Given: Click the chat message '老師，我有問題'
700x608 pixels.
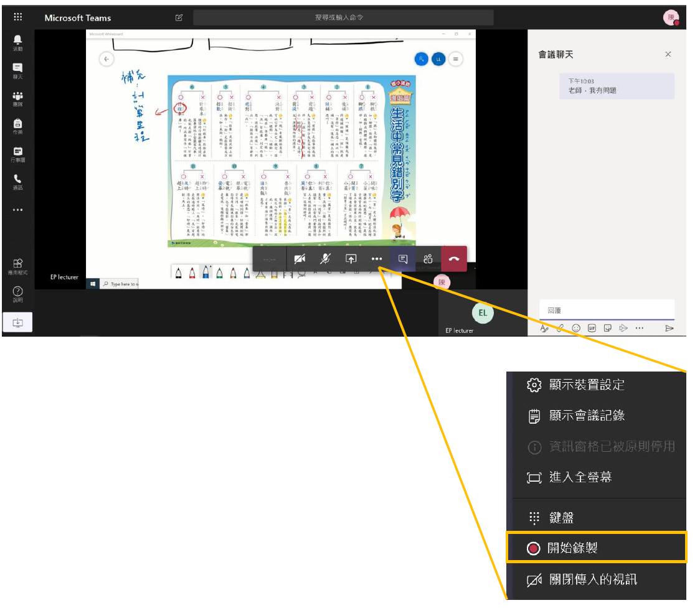Looking at the screenshot, I should [592, 91].
